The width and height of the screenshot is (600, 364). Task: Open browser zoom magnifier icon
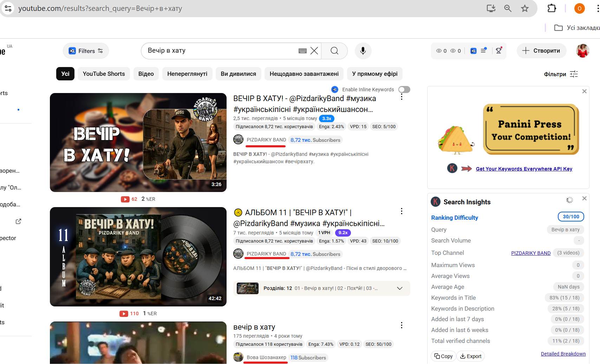click(508, 8)
